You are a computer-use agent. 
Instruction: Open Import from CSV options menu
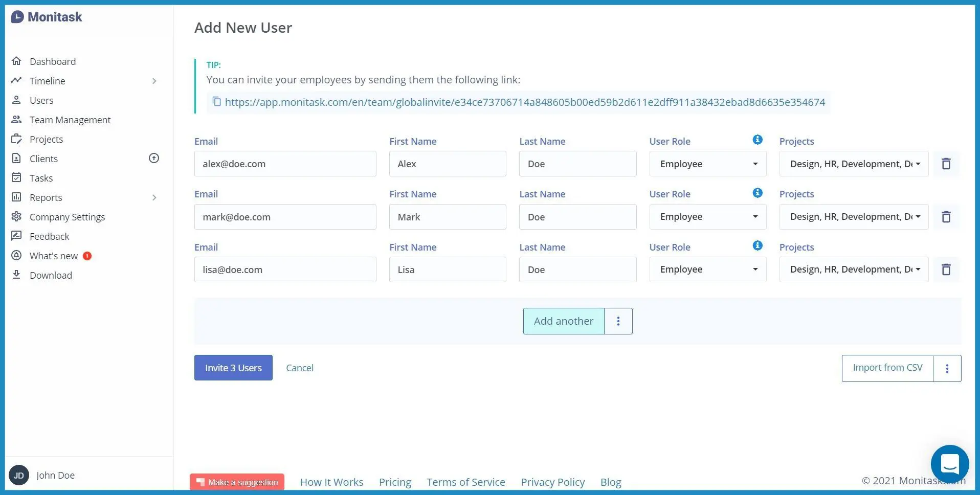point(947,368)
